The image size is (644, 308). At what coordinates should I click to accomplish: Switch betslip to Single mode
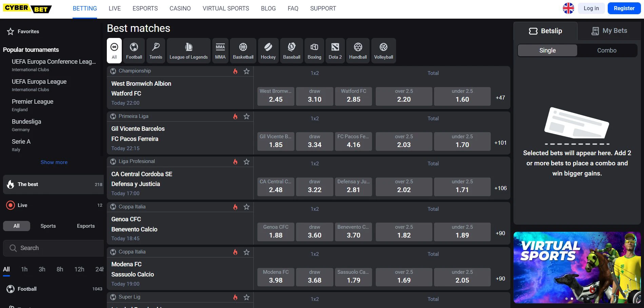547,50
